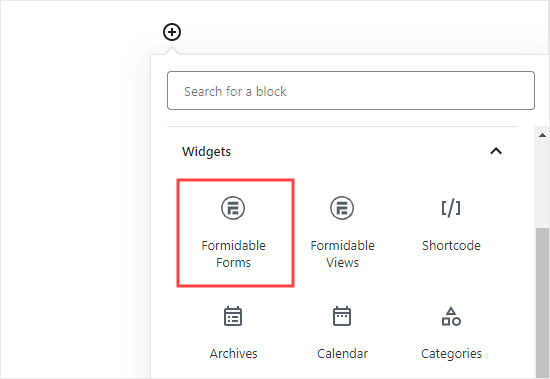The width and height of the screenshot is (550, 379).
Task: Click the Formidable Forms text label
Action: [234, 254]
